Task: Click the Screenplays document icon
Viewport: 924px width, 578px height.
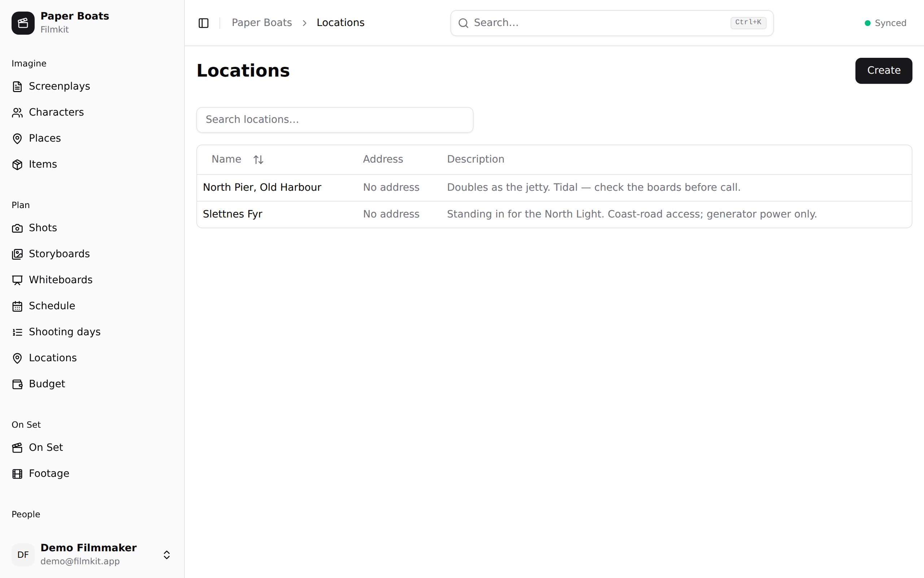Action: coord(17,86)
